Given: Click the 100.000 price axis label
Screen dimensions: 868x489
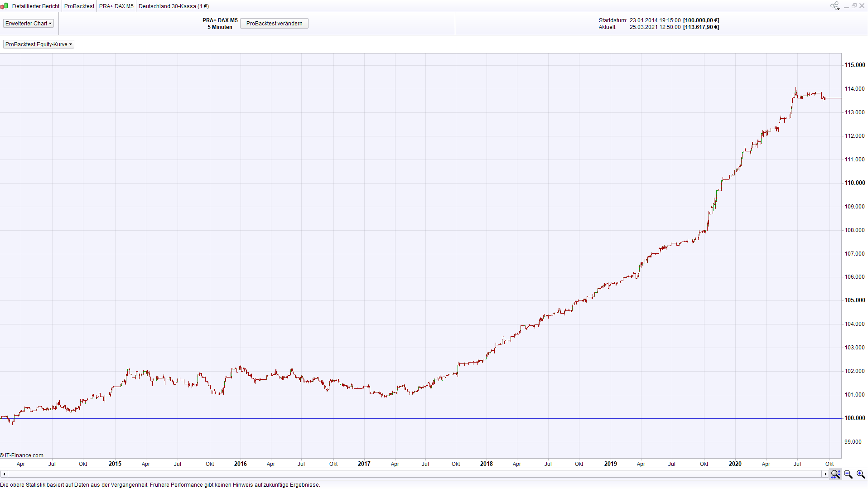Looking at the screenshot, I should (x=854, y=418).
